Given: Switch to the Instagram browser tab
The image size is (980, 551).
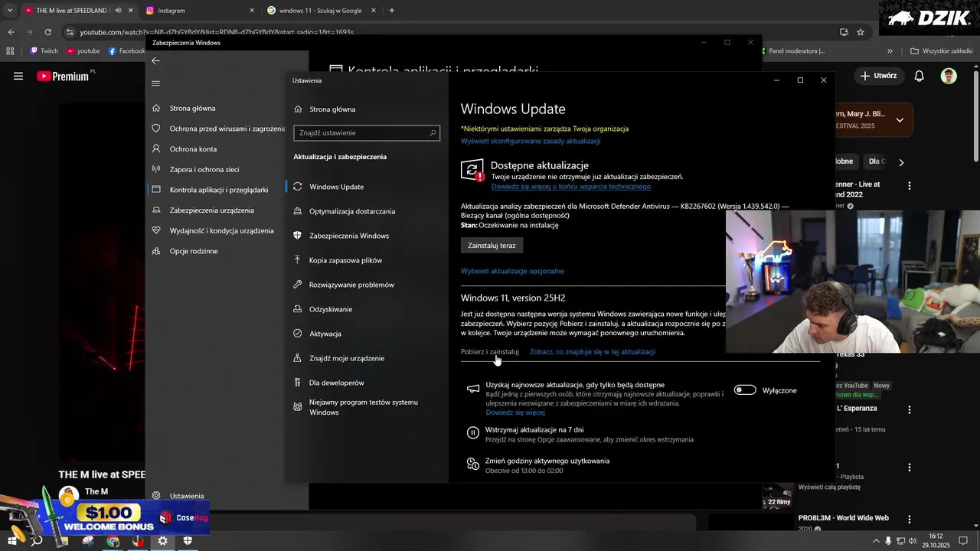Looking at the screenshot, I should pos(199,11).
